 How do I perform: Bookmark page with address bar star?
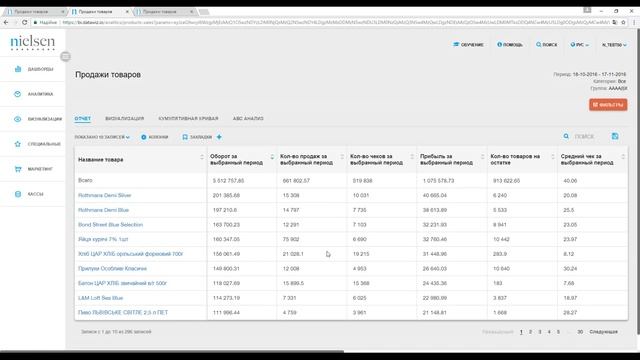tap(623, 22)
